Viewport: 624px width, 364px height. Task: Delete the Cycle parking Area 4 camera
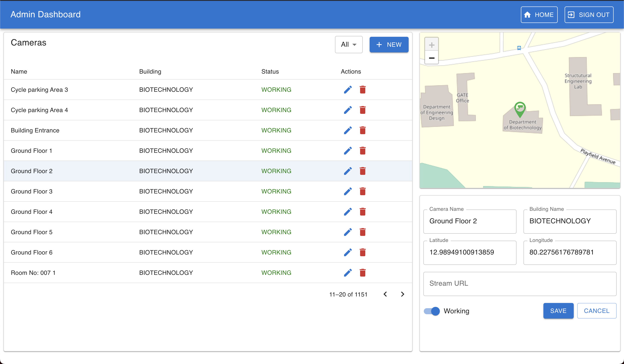pyautogui.click(x=362, y=110)
